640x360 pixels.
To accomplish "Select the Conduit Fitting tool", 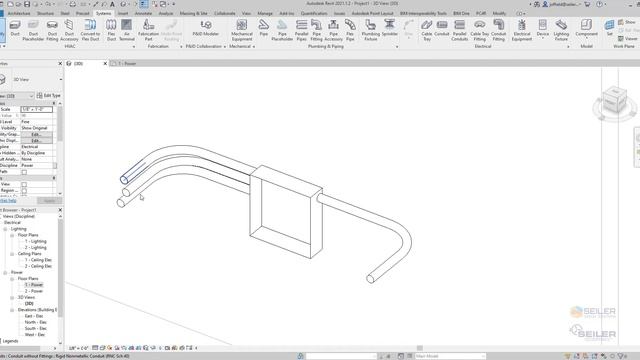I will pyautogui.click(x=498, y=30).
